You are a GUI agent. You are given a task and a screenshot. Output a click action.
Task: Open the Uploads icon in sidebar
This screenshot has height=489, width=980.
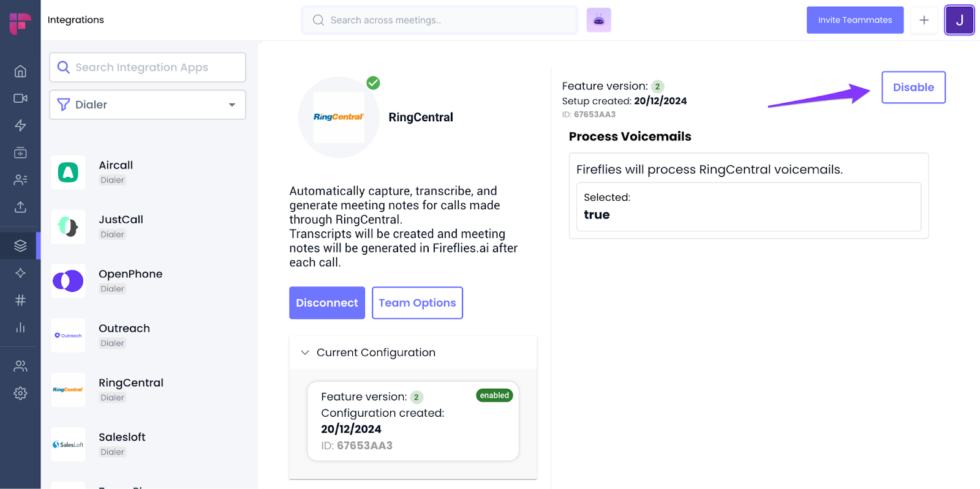20,207
